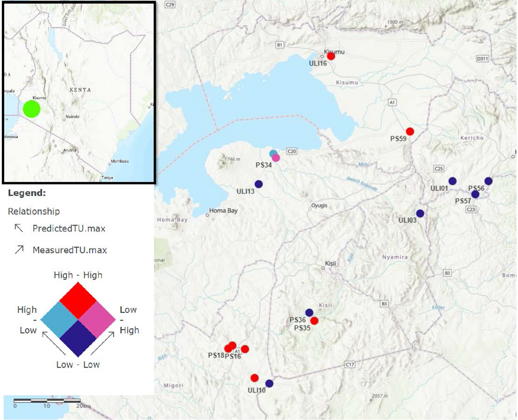
Task: Pick the red High - High legend swatch
Action: 78,301
